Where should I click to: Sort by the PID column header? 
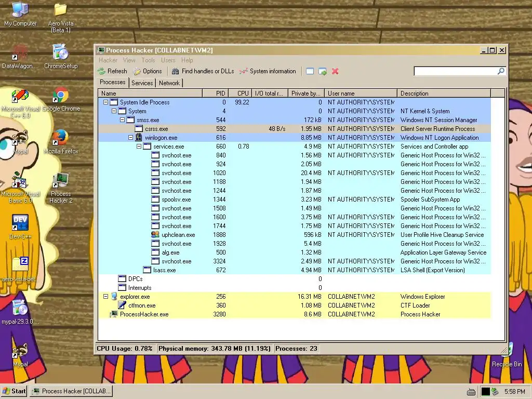coord(216,94)
